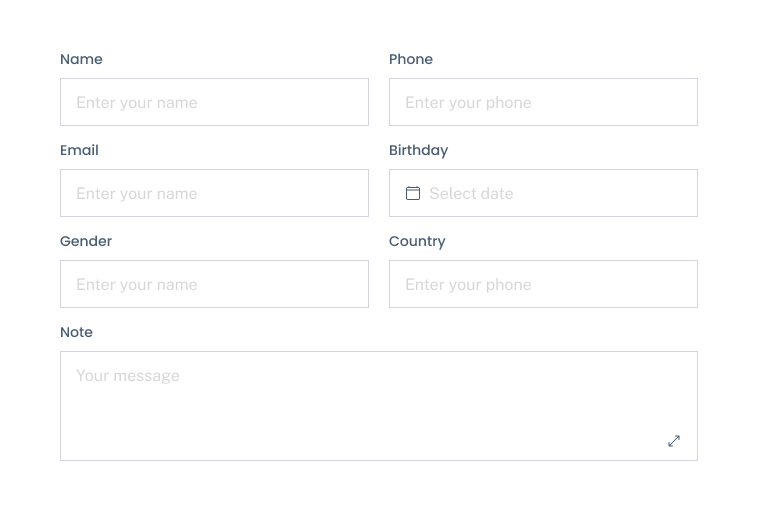Focus the Phone input field
The width and height of the screenshot is (758, 511).
(543, 102)
